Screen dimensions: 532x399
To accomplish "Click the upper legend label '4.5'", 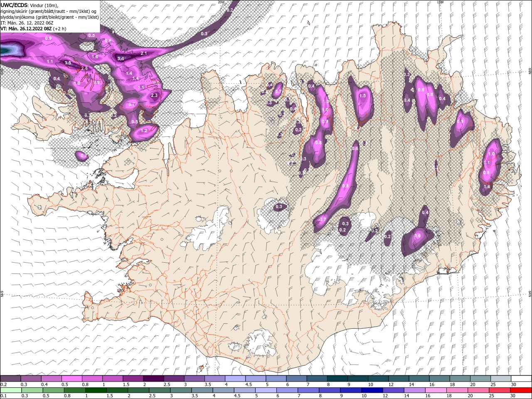I will pos(249,384).
